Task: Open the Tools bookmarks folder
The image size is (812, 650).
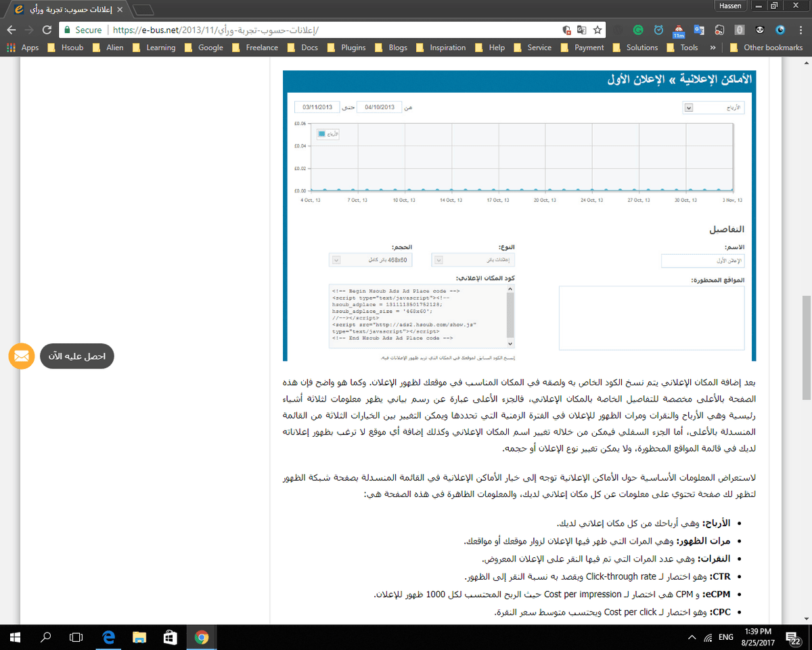Action: (x=682, y=47)
